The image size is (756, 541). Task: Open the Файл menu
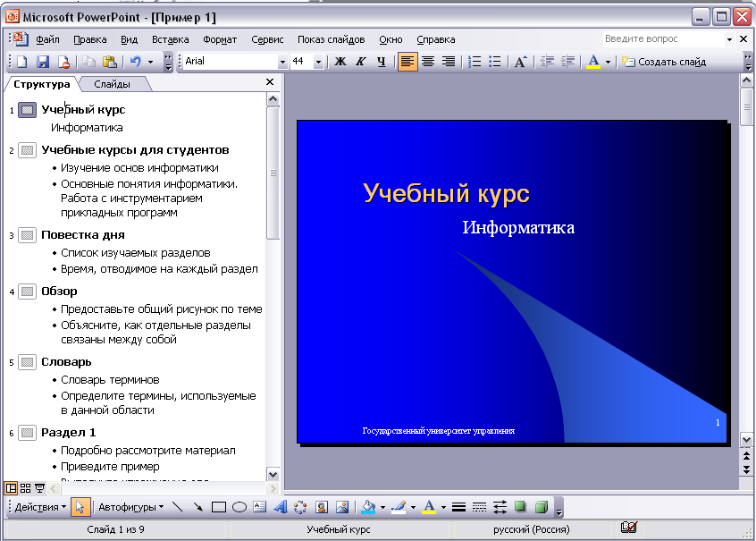pyautogui.click(x=47, y=39)
